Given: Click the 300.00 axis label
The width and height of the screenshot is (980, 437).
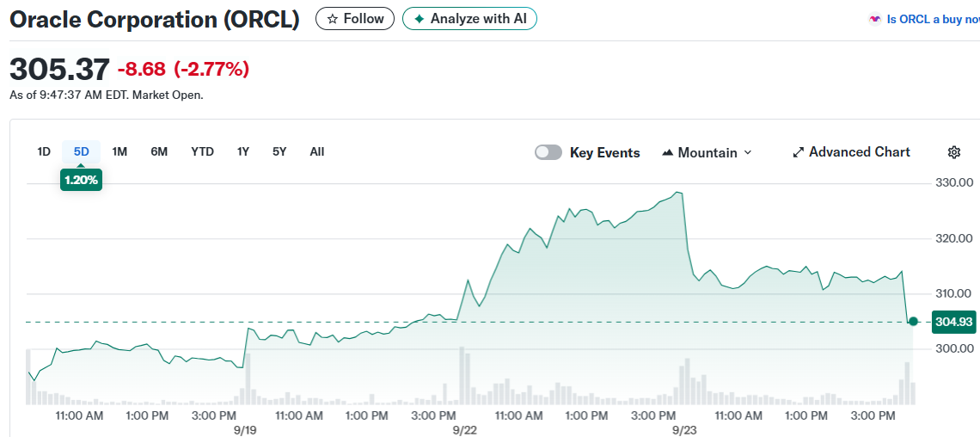Looking at the screenshot, I should [x=953, y=348].
